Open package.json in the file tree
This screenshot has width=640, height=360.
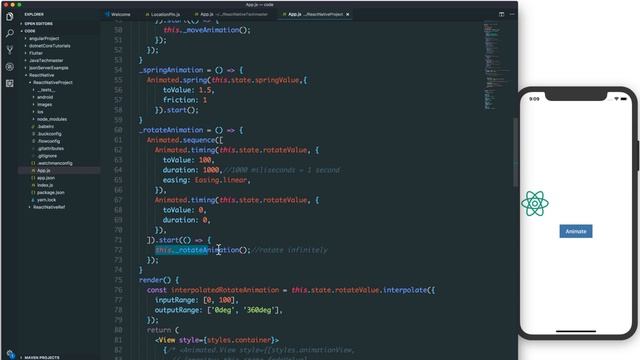51,193
